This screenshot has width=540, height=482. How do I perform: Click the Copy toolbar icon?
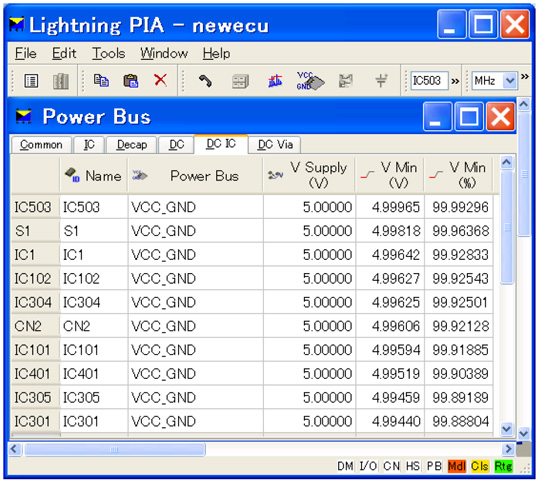pyautogui.click(x=101, y=81)
